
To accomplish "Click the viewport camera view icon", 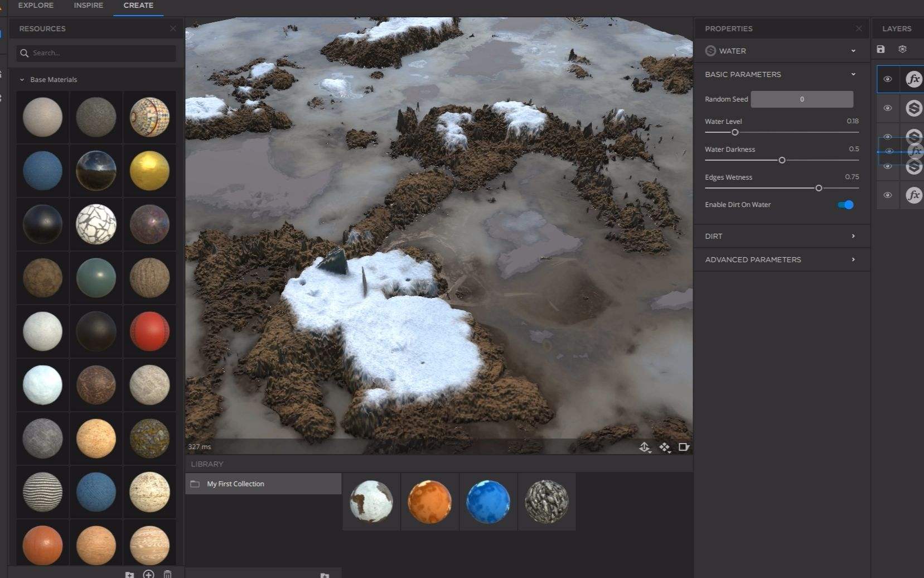I will point(684,447).
